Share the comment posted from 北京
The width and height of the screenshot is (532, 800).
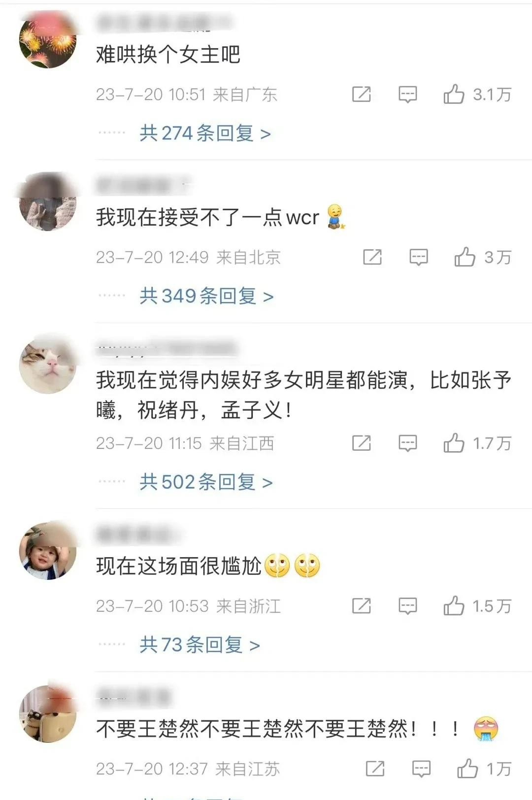[372, 257]
